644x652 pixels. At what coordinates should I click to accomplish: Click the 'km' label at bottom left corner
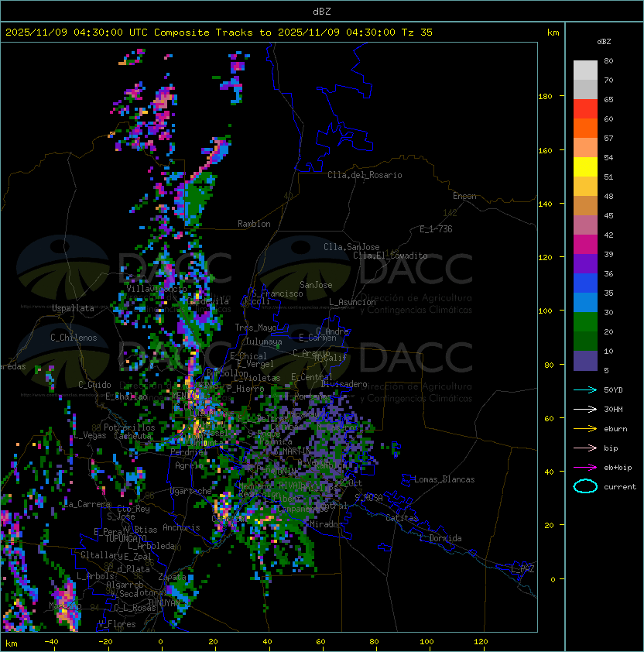pyautogui.click(x=12, y=643)
